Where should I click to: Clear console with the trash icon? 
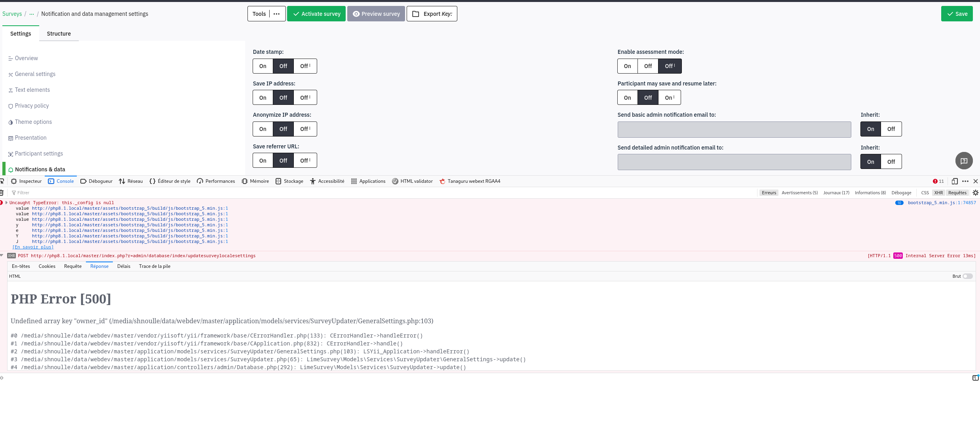[2, 193]
